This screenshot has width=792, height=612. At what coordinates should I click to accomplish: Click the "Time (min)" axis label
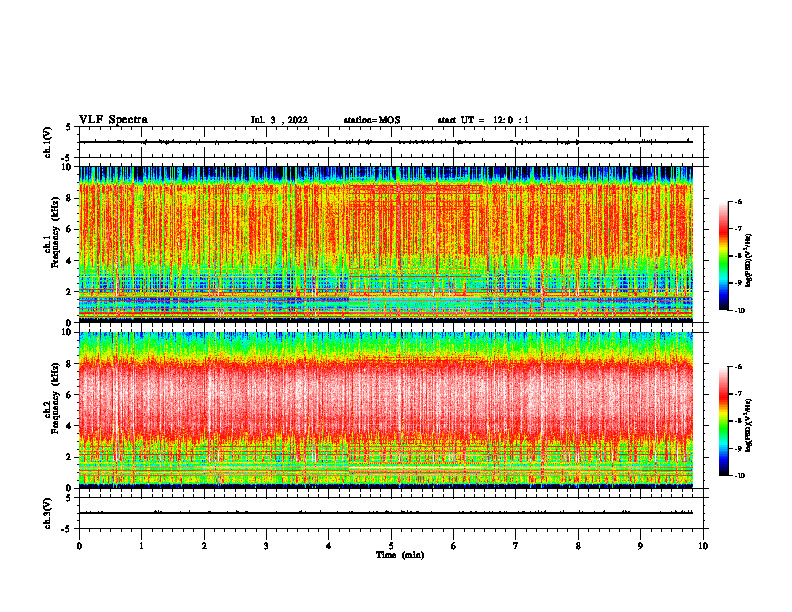pyautogui.click(x=400, y=555)
